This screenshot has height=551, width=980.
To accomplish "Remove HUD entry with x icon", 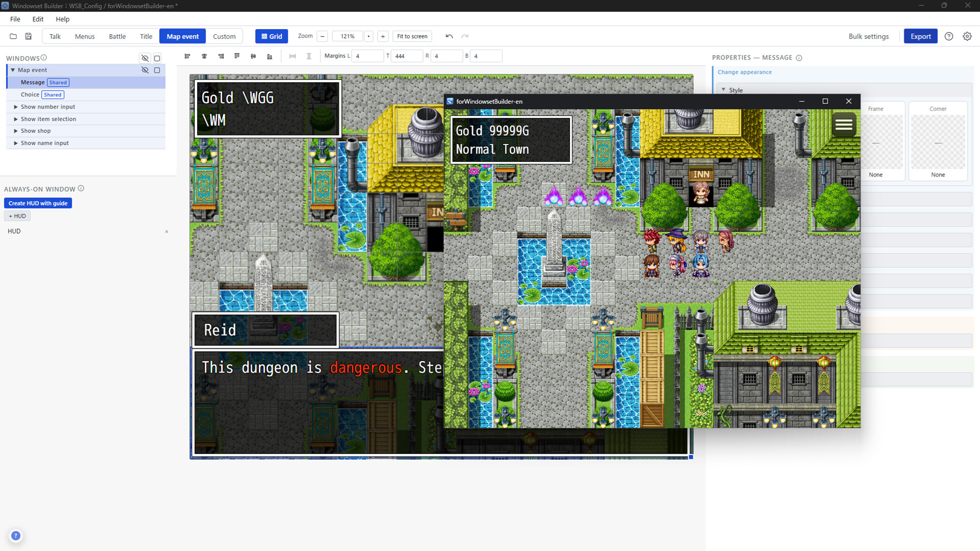I will 166,232.
